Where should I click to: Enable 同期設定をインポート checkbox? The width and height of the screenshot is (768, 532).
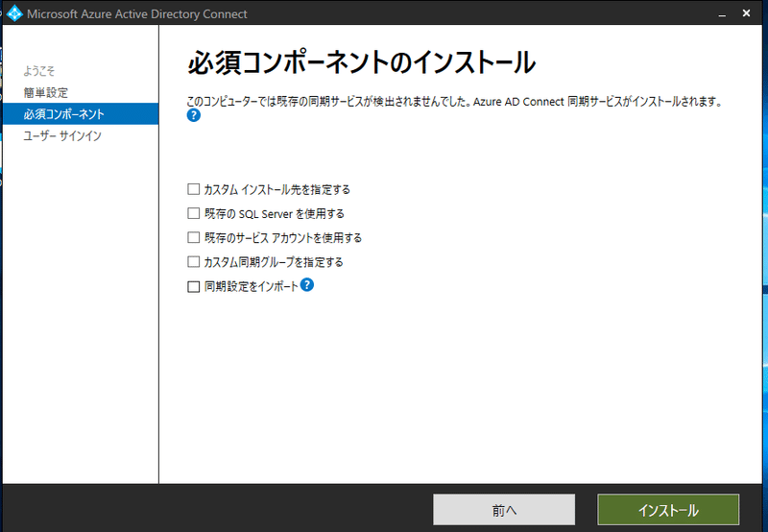(194, 286)
